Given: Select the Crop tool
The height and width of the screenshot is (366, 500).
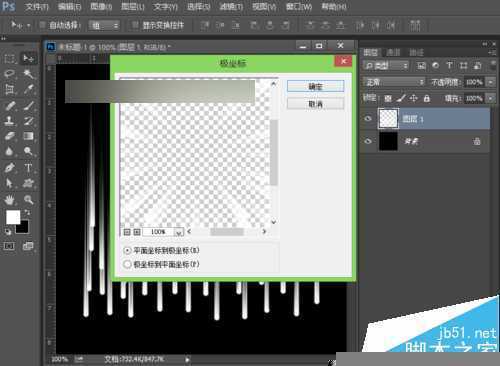Looking at the screenshot, I should pyautogui.click(x=9, y=89).
